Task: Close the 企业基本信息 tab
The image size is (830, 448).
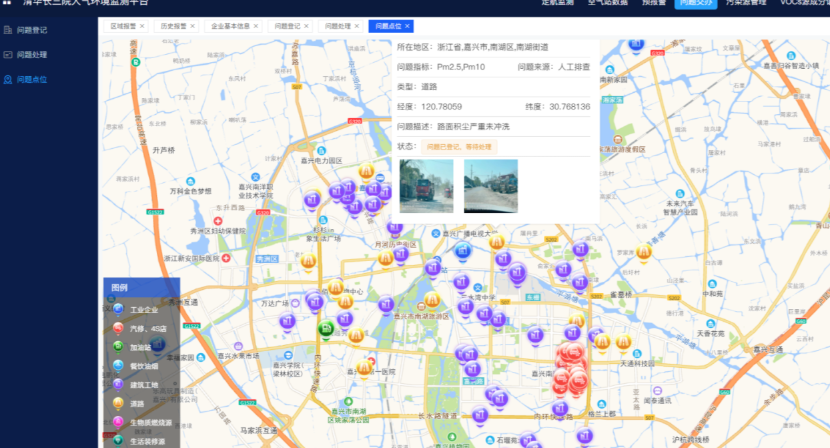Action: tap(256, 26)
